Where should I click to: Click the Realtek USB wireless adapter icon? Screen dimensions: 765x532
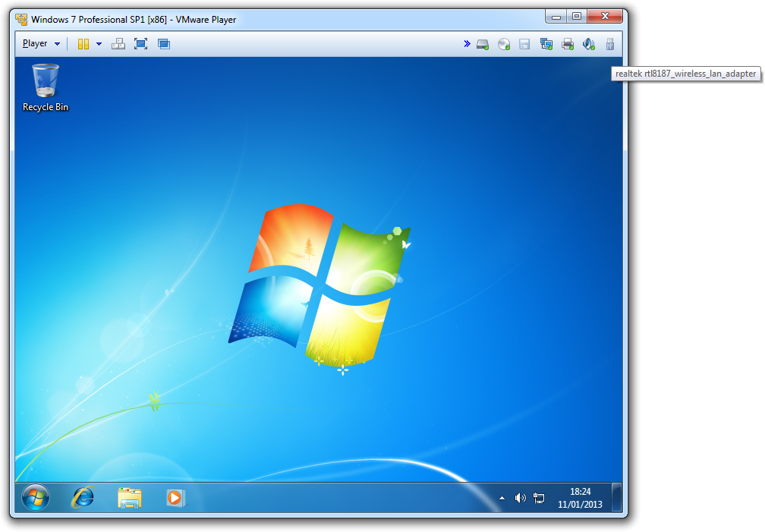[609, 44]
